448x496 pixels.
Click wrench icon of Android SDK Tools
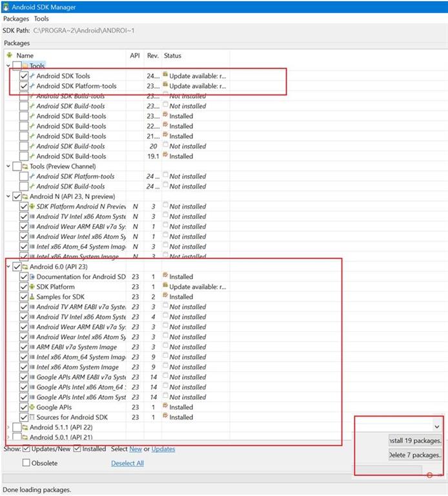[x=32, y=76]
